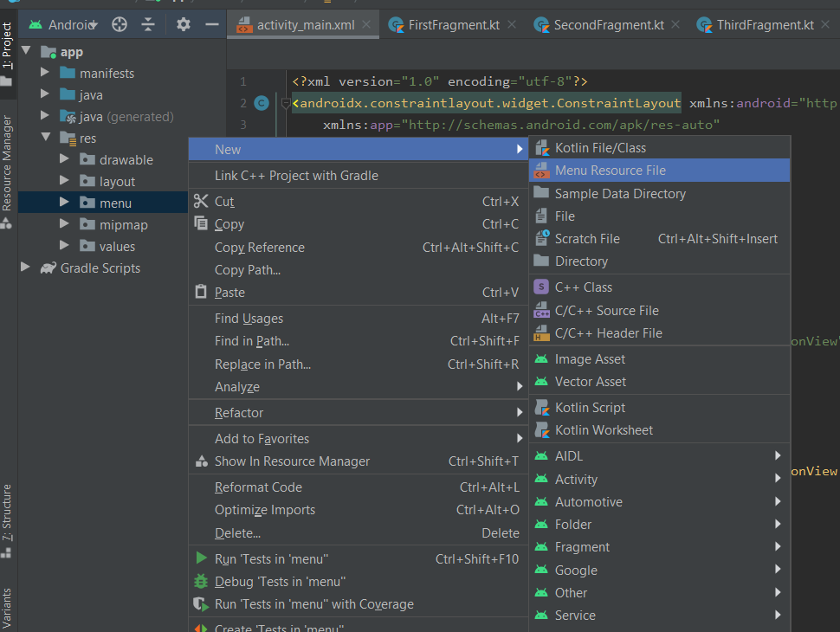
Task: Open the Activity submenu
Action: click(x=576, y=480)
